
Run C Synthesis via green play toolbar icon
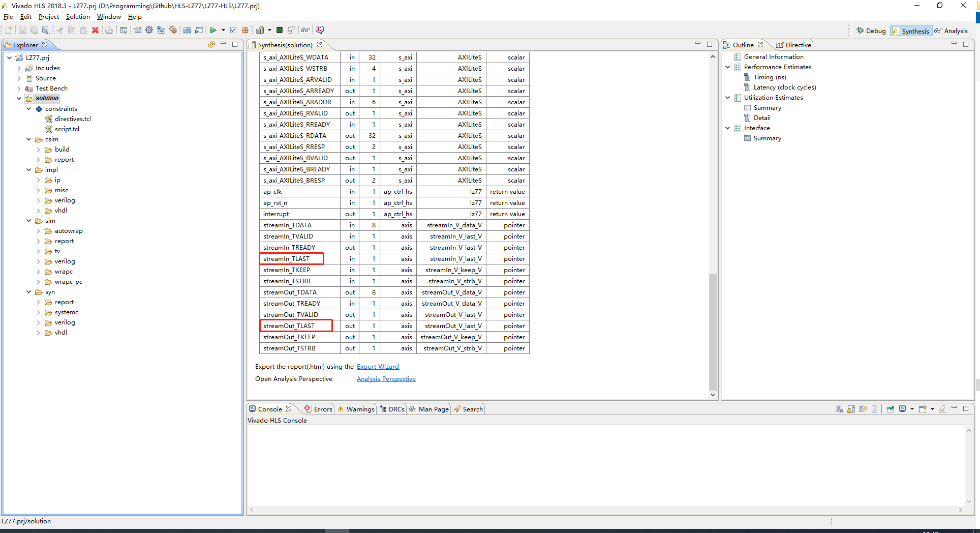point(214,30)
